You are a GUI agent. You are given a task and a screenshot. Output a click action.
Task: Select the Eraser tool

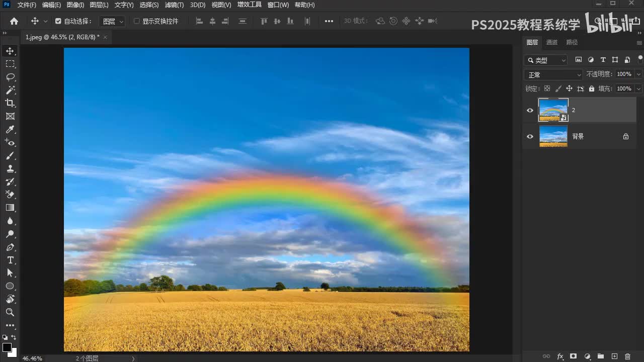click(x=10, y=195)
